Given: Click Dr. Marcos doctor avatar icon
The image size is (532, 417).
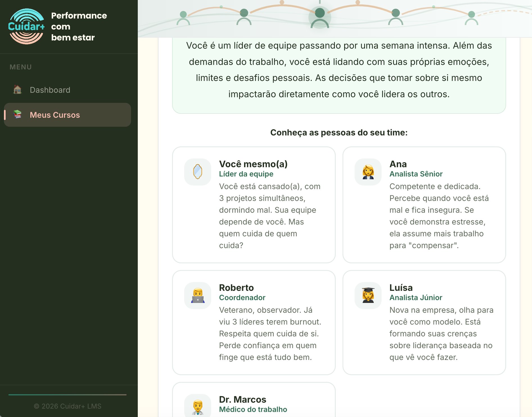Looking at the screenshot, I should [198, 407].
